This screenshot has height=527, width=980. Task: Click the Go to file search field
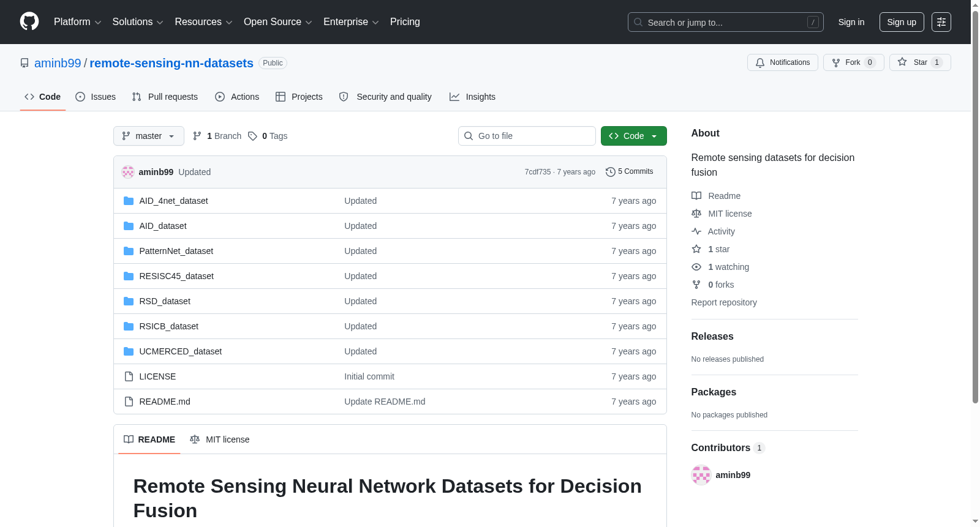(x=527, y=136)
